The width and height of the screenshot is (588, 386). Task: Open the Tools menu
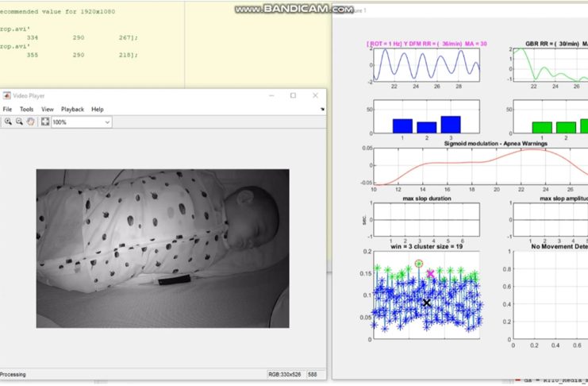(26, 109)
